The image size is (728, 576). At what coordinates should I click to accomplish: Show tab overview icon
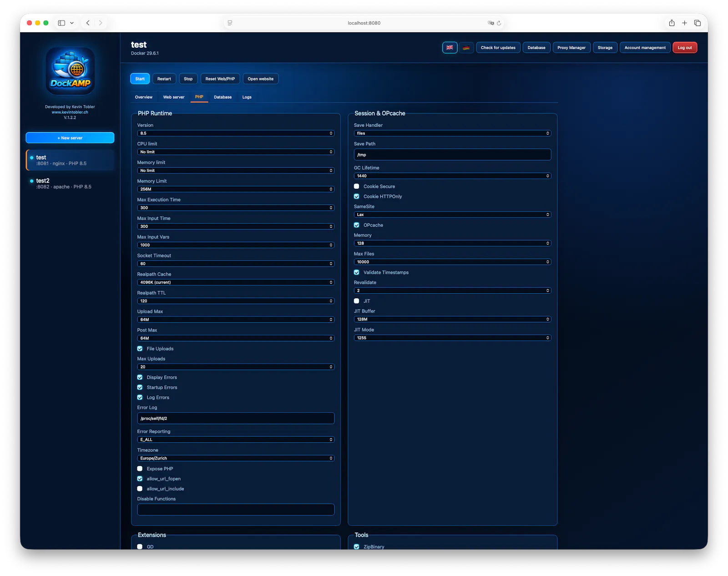pos(697,23)
